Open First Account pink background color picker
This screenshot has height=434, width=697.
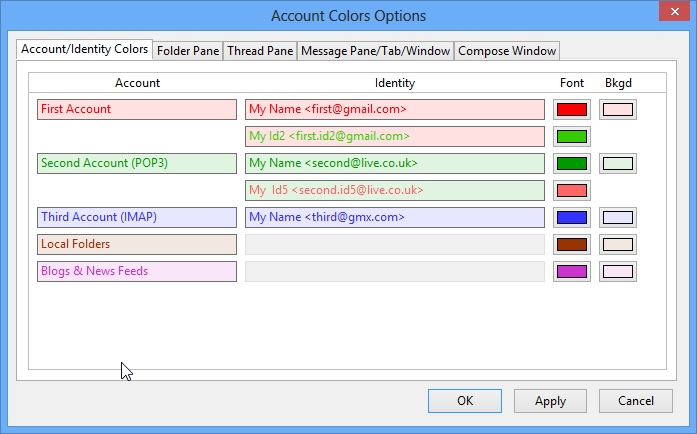click(618, 109)
